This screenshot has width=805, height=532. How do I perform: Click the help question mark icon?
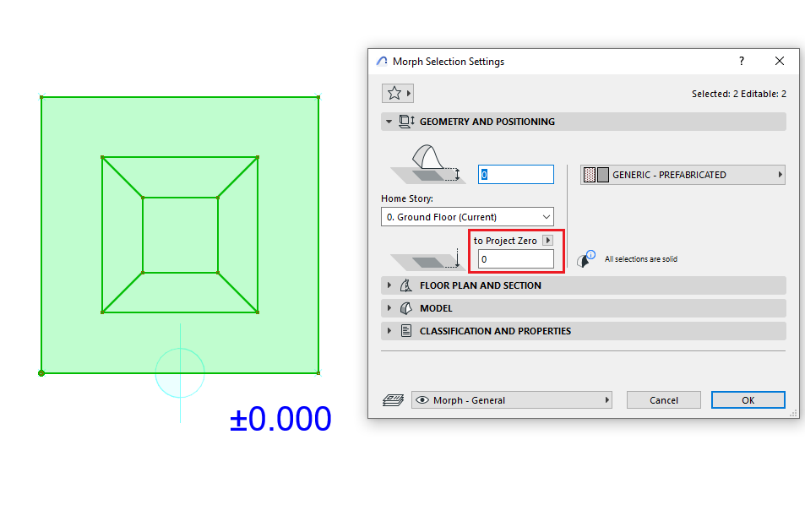pyautogui.click(x=742, y=61)
